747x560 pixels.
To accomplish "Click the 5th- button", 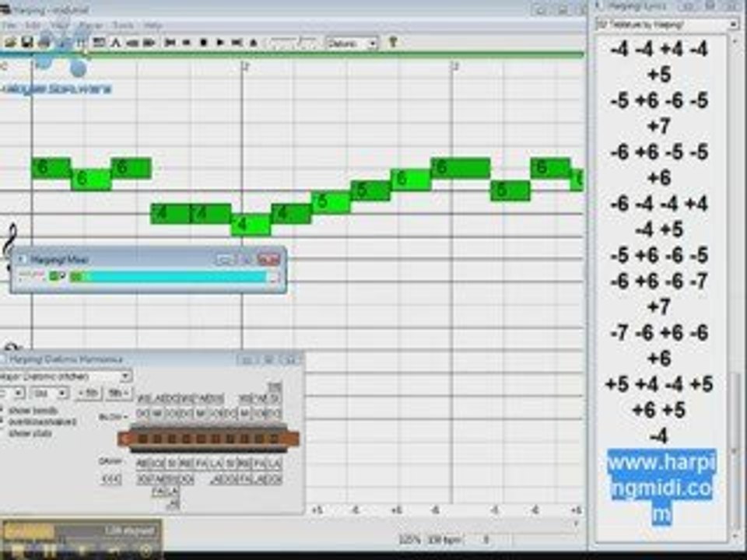I will (118, 394).
